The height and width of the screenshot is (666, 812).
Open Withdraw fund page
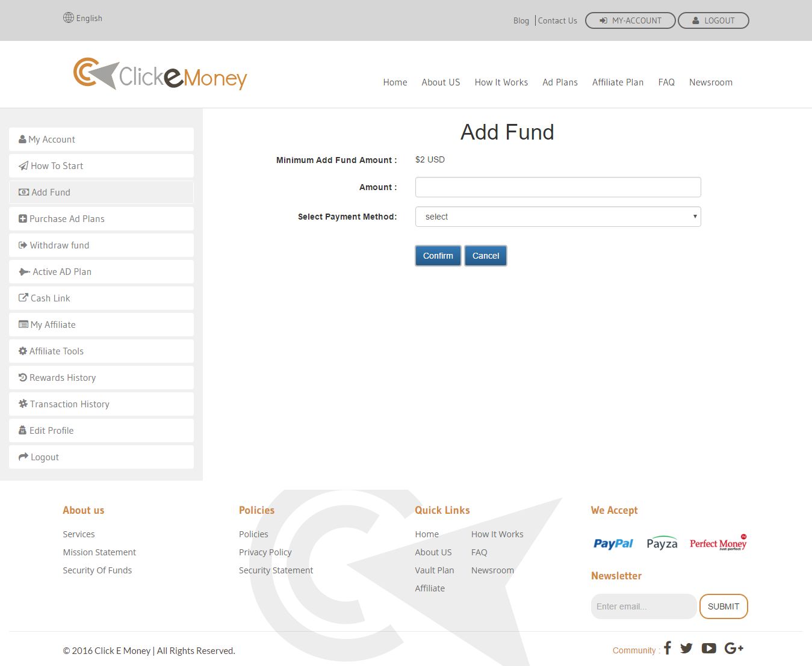[101, 245]
